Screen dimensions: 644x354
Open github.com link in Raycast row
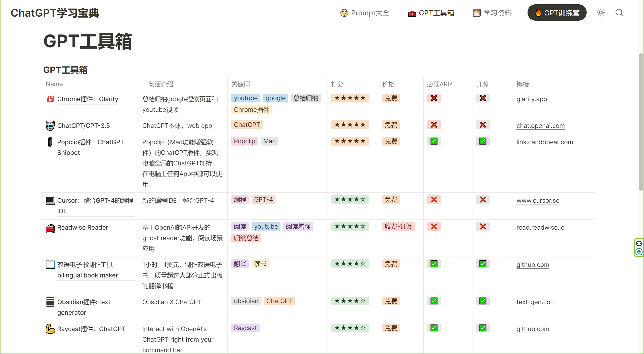[533, 329]
